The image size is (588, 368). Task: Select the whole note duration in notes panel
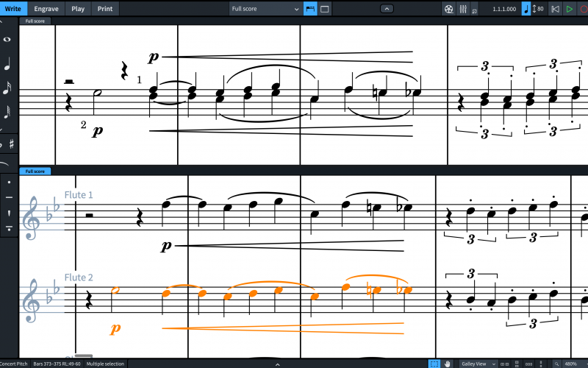7,40
